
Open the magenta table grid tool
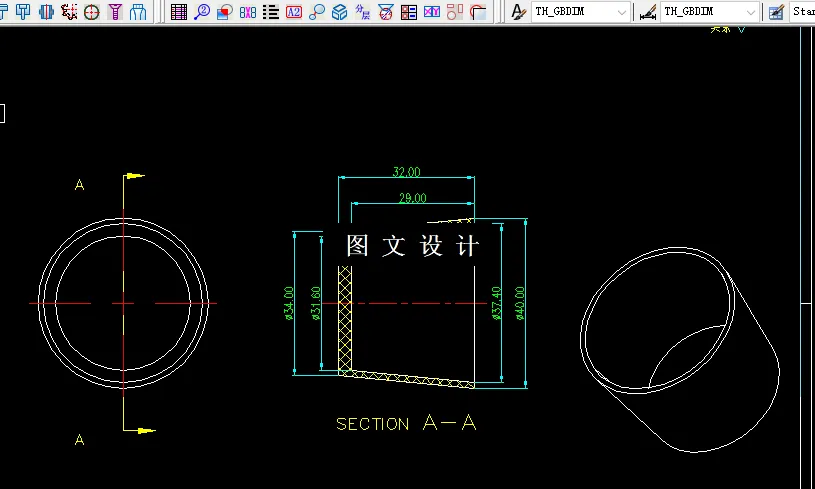tap(179, 11)
